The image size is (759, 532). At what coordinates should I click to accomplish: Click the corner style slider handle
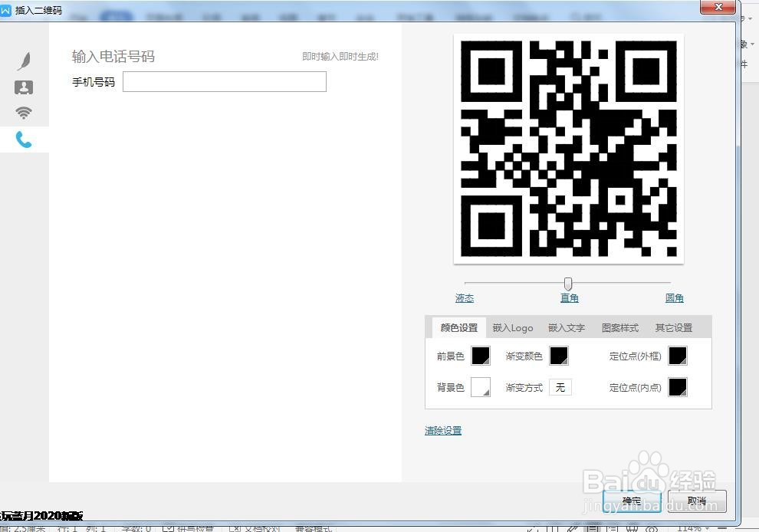[x=568, y=284]
